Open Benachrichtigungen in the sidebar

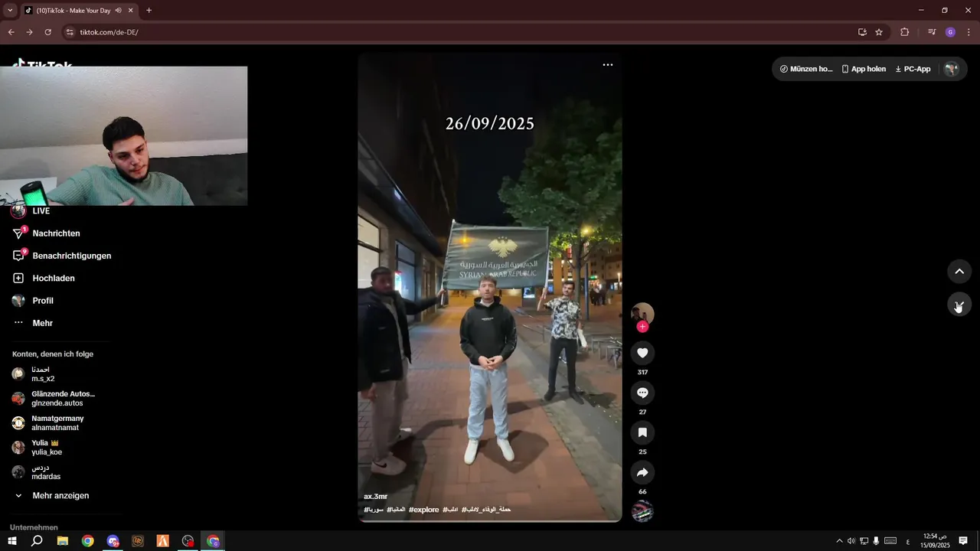pyautogui.click(x=72, y=256)
